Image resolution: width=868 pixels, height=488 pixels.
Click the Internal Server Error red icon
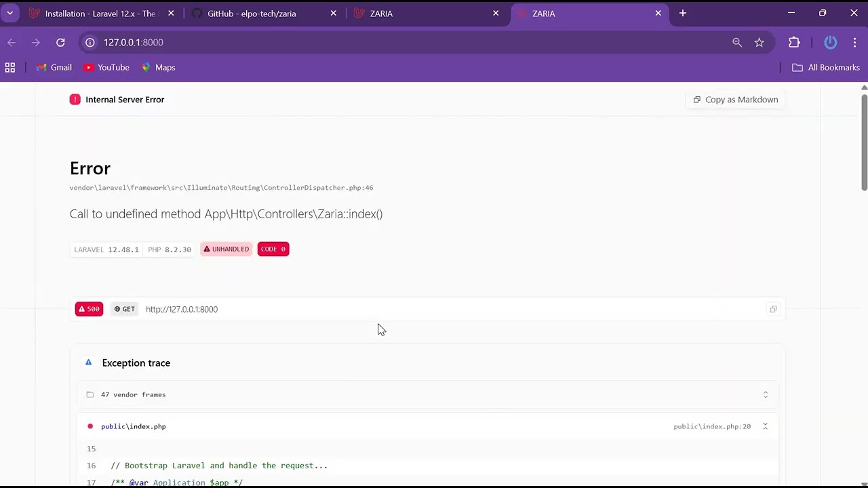(x=75, y=100)
